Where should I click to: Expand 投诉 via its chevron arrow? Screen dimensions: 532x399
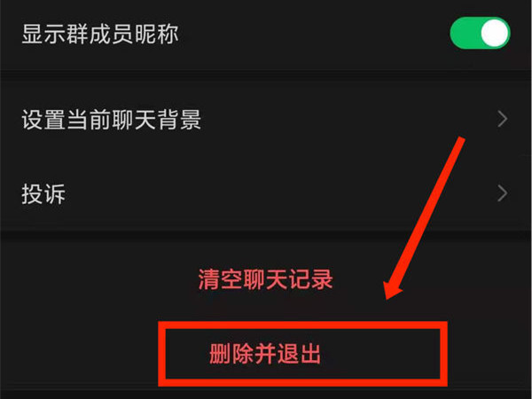(502, 193)
